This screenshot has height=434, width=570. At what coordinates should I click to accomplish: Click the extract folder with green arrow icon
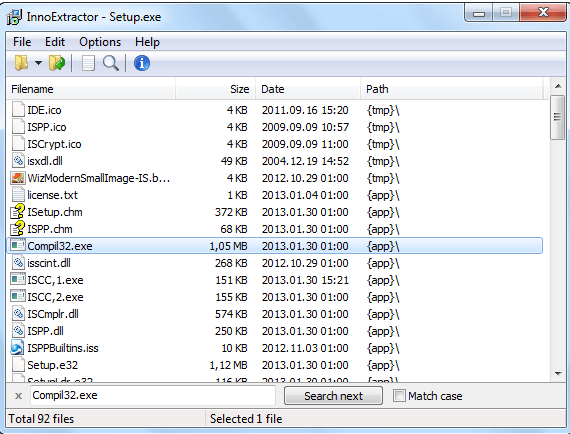click(x=57, y=63)
